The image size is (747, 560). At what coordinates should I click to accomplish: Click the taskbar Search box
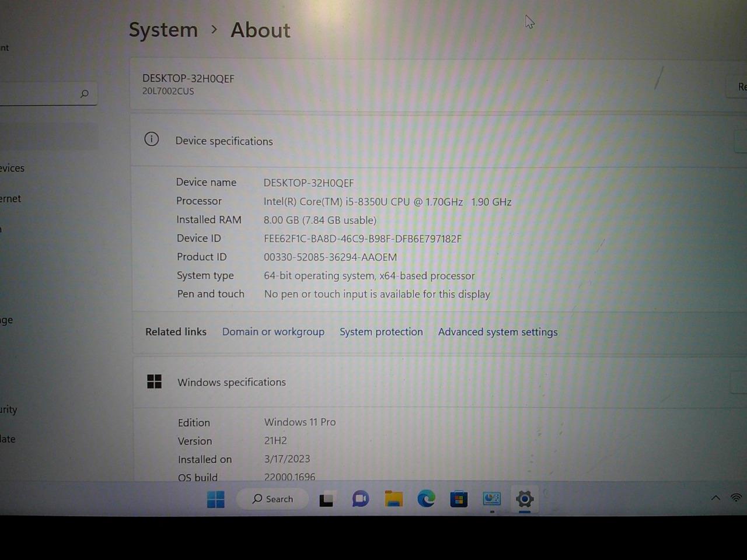[x=273, y=499]
